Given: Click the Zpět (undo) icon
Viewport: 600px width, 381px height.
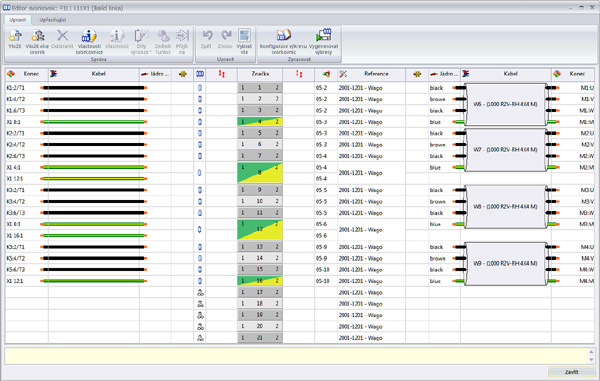Looking at the screenshot, I should click(x=207, y=36).
